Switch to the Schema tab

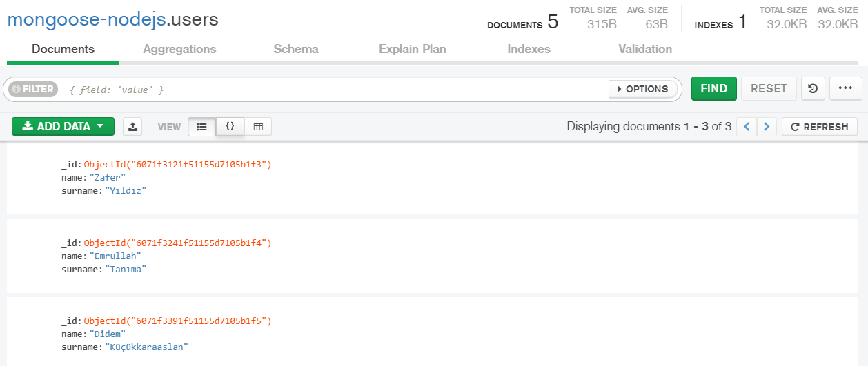click(296, 49)
